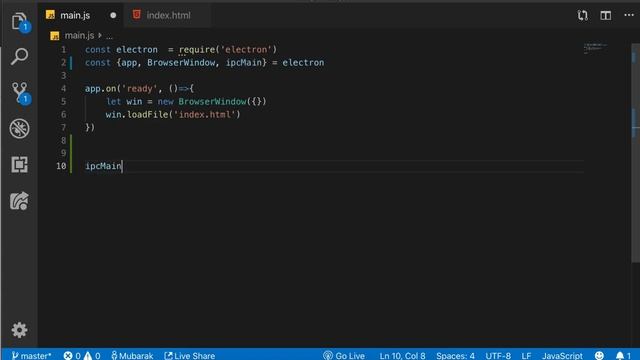Click Go Live in status bar
Screen dimensions: 640x360
click(x=344, y=356)
